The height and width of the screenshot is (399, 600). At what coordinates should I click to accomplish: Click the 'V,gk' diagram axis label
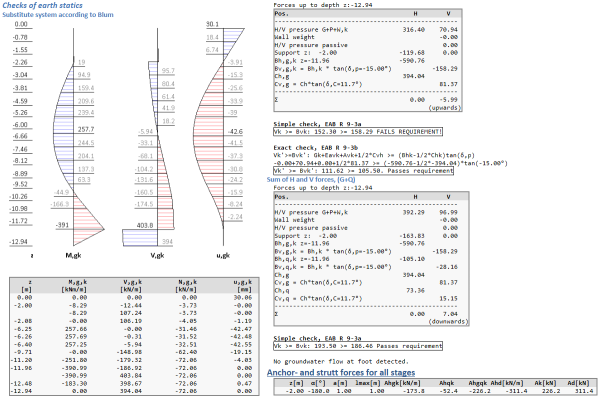coord(157,255)
